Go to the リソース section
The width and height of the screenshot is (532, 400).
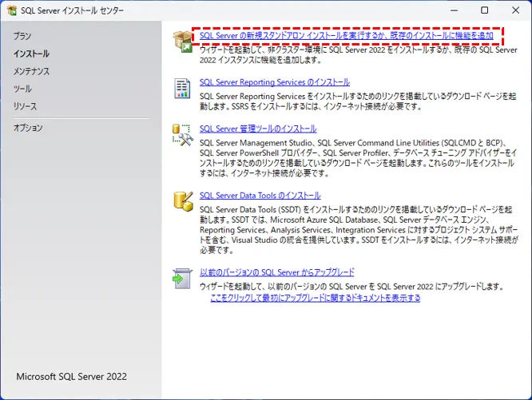click(25, 106)
